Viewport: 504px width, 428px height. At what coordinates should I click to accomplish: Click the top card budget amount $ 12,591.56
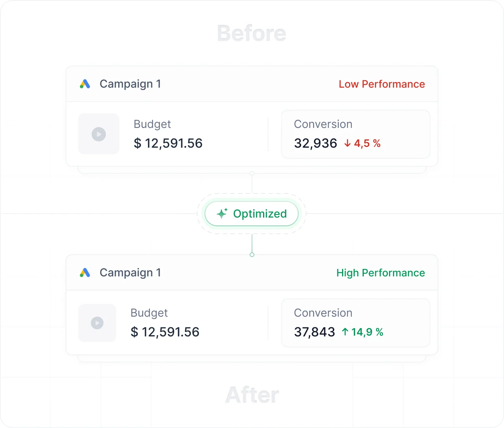coord(168,143)
